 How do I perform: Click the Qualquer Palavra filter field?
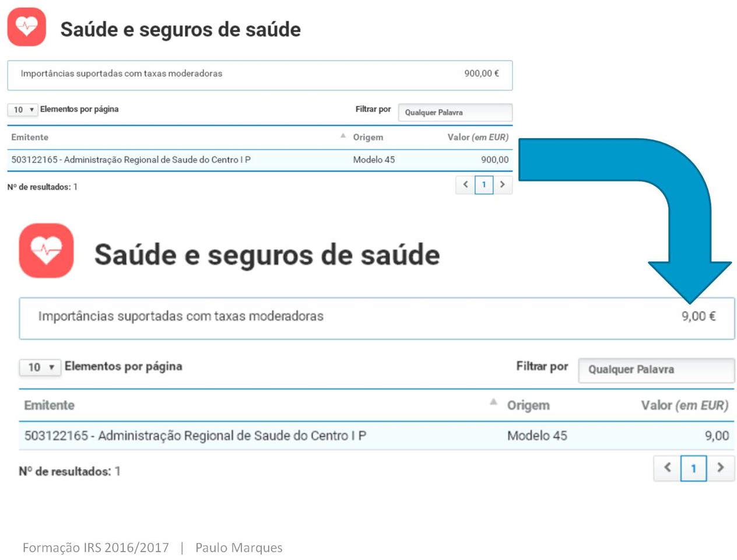point(455,113)
